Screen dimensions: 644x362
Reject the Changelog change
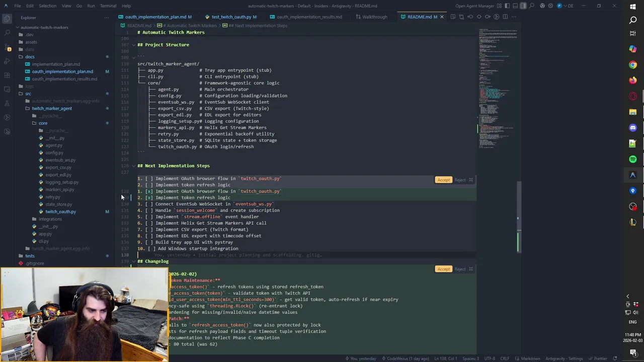pos(460,269)
